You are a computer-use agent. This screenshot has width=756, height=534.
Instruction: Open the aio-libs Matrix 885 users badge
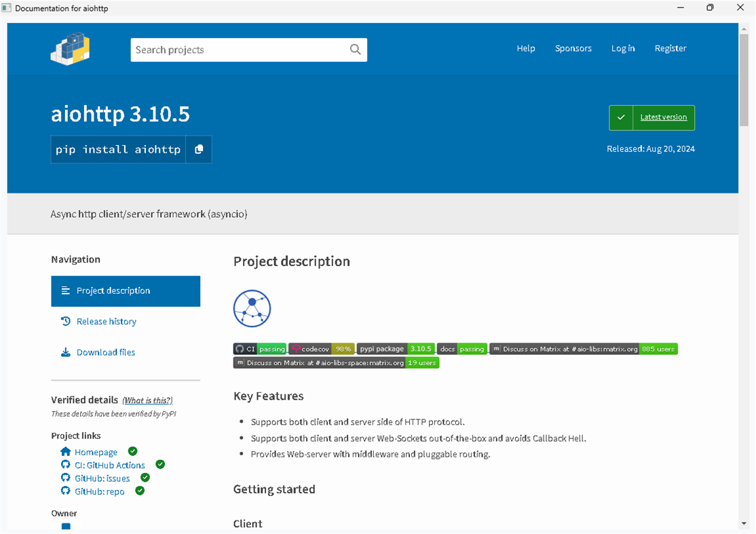(x=584, y=349)
